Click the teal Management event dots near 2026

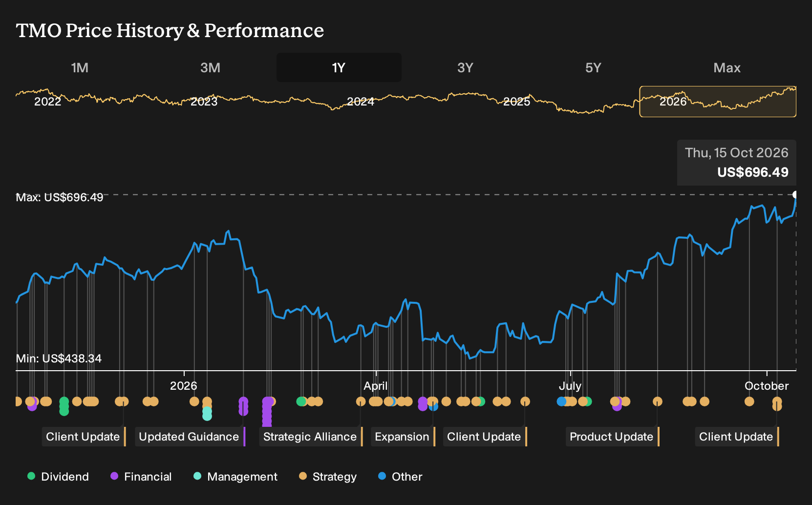[x=207, y=413]
